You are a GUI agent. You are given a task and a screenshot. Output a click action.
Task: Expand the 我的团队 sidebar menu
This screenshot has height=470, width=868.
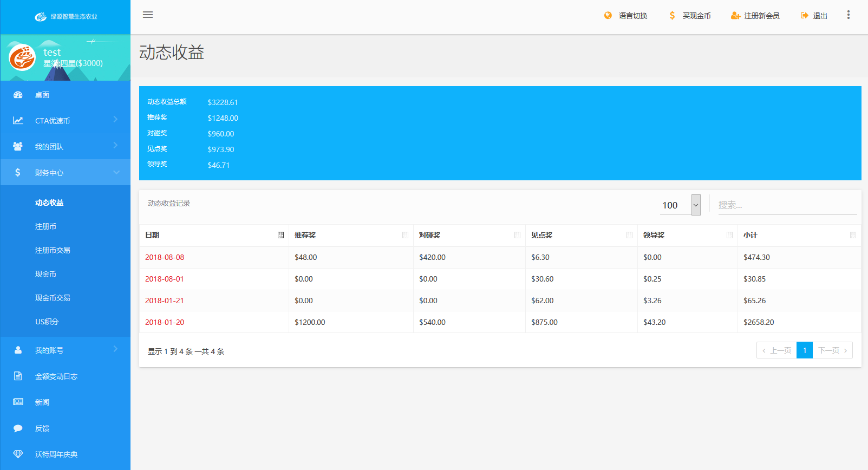pyautogui.click(x=65, y=146)
